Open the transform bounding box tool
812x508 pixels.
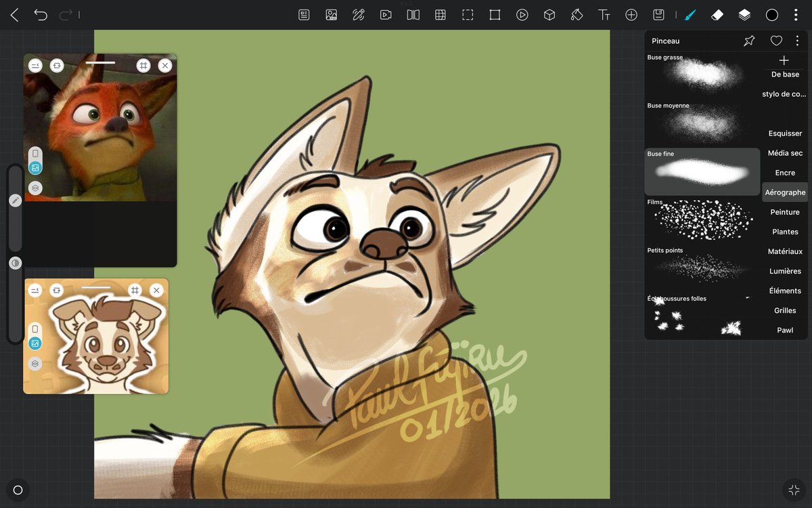495,15
